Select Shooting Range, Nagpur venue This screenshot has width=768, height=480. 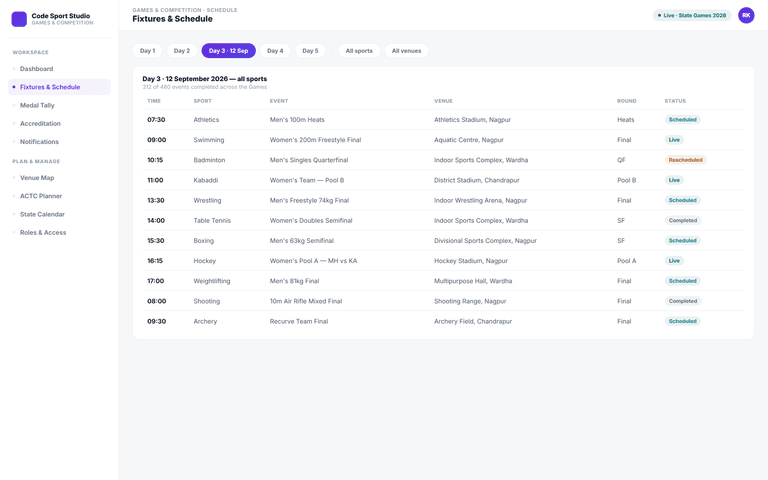click(470, 301)
